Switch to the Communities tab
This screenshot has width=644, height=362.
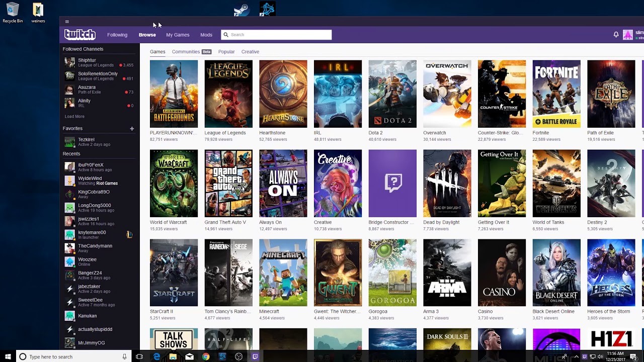pyautogui.click(x=186, y=52)
